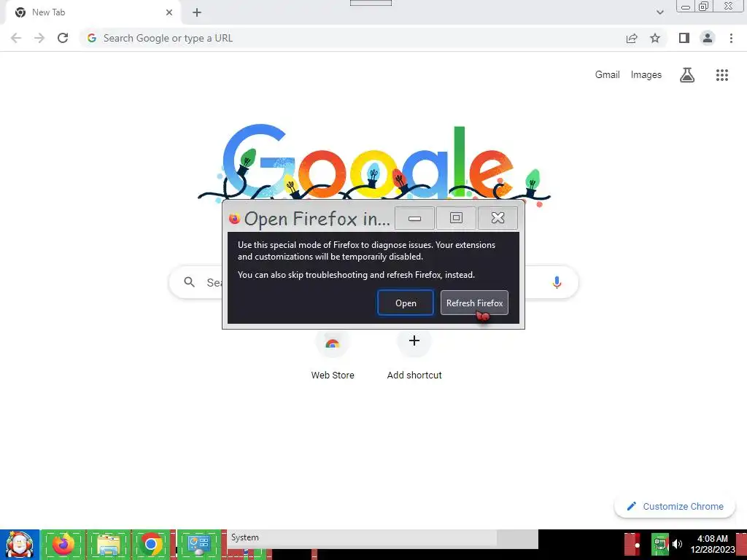Click the Chrome profile avatar icon
Image resolution: width=747 pixels, height=560 pixels.
click(708, 38)
